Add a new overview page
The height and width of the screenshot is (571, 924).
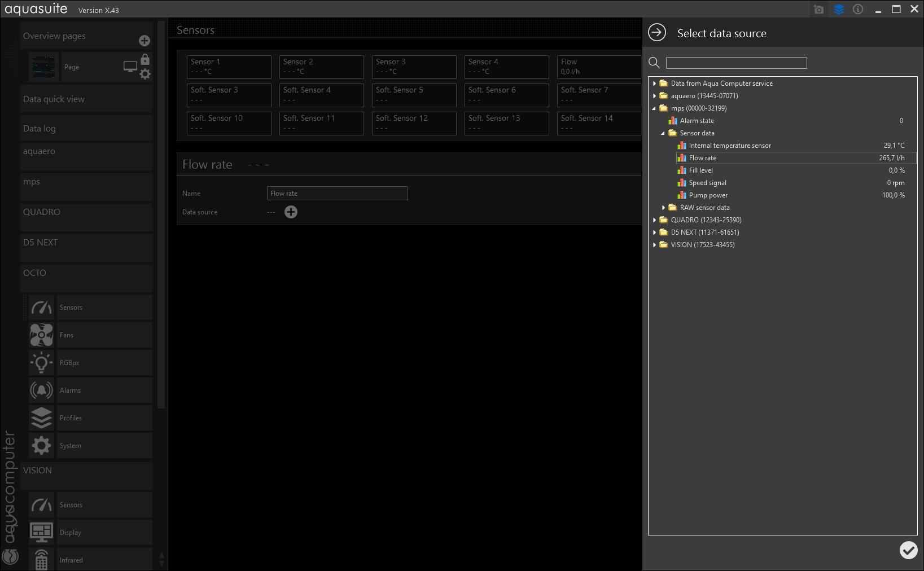144,41
